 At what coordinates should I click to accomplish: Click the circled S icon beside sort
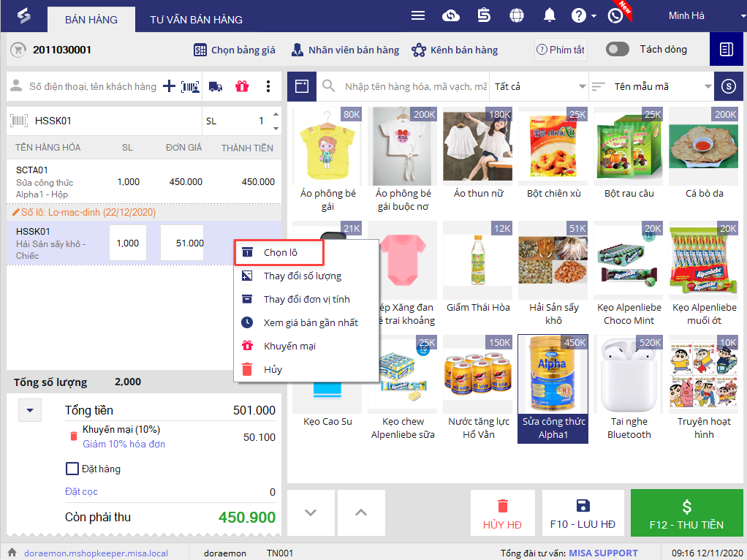[x=729, y=86]
